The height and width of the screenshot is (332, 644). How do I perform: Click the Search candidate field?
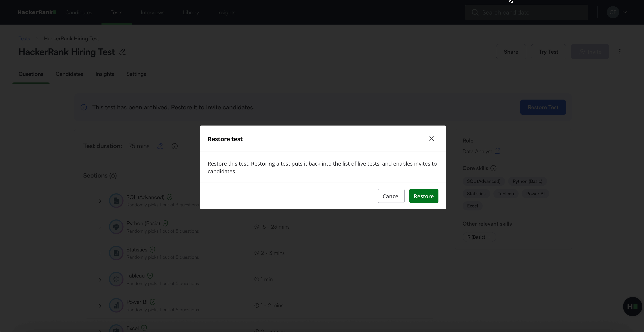pyautogui.click(x=526, y=13)
